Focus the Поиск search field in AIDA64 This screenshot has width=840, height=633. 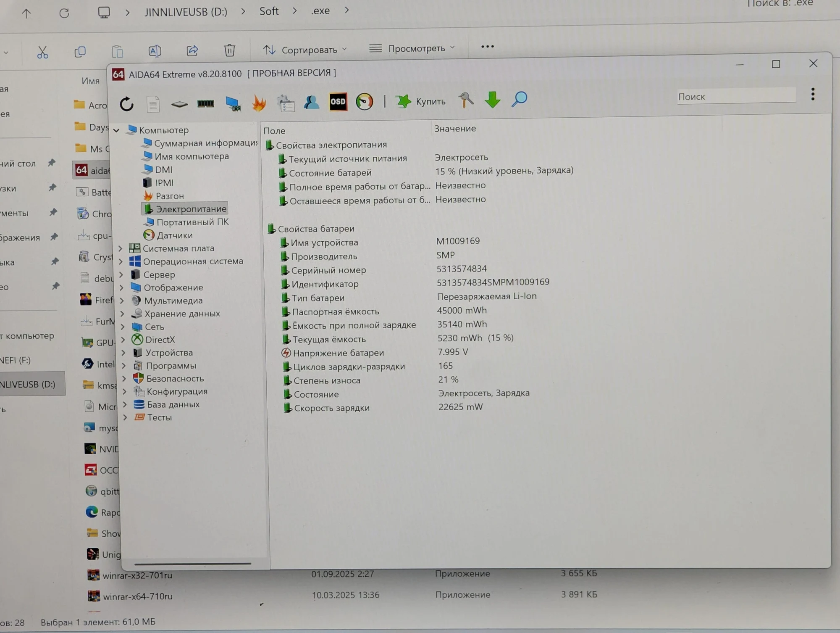(736, 96)
